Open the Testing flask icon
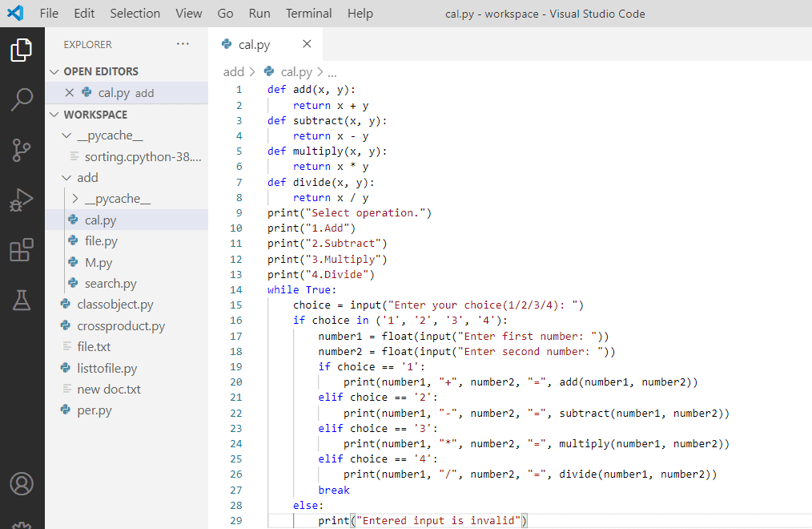This screenshot has height=529, width=812. tap(22, 300)
